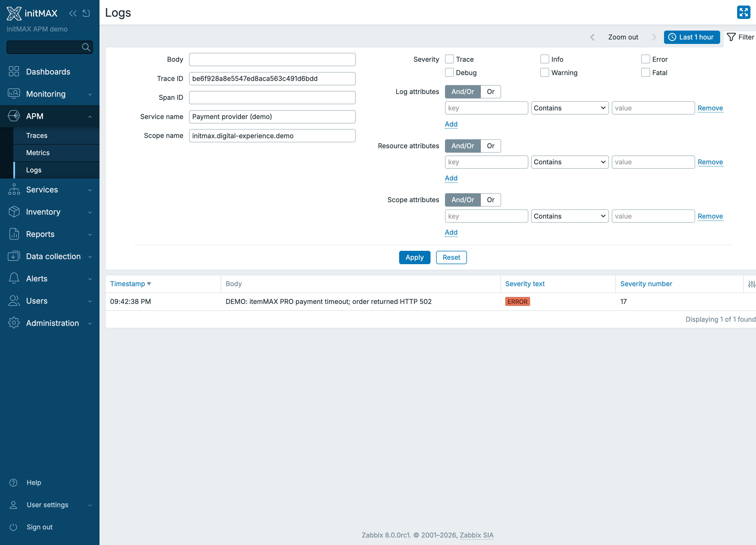Collapse the sidebar with double-chevron icon

[x=73, y=13]
